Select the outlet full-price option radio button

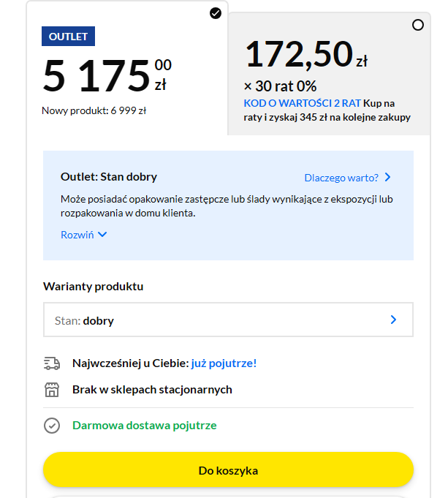pyautogui.click(x=216, y=12)
